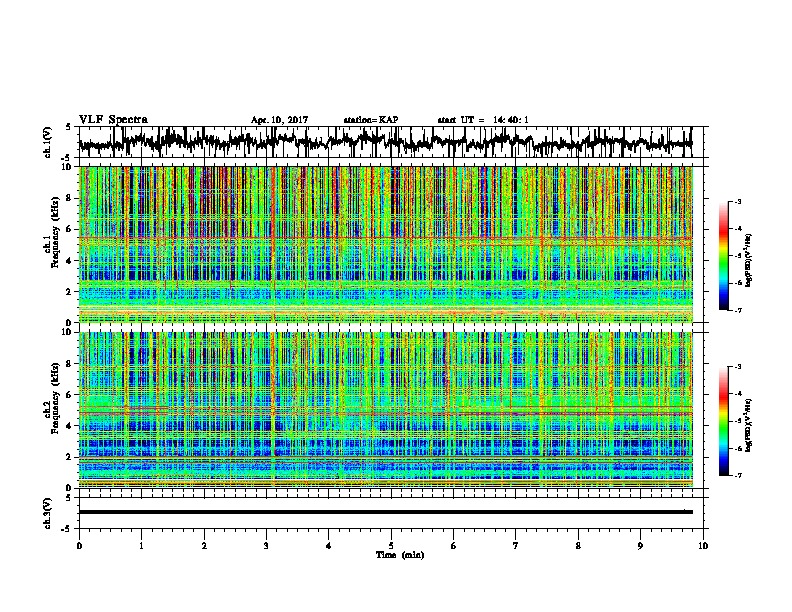792x612 pixels.
Task: Click the time axis tick label "3"
Action: click(266, 546)
